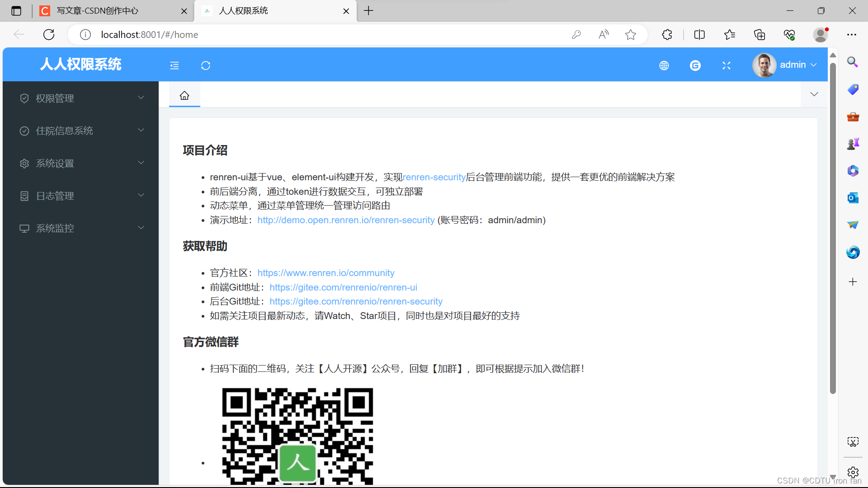
Task: Toggle browser read aloud icon
Action: pyautogui.click(x=604, y=35)
